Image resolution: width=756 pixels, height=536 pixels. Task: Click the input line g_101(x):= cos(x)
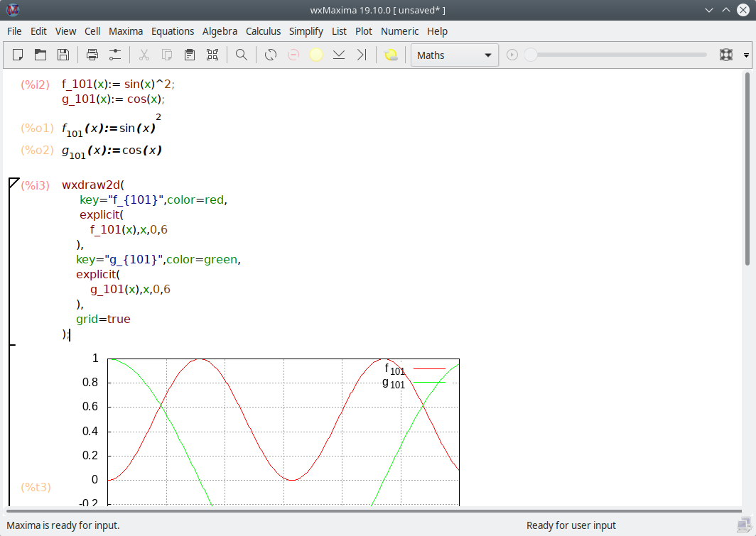click(113, 99)
